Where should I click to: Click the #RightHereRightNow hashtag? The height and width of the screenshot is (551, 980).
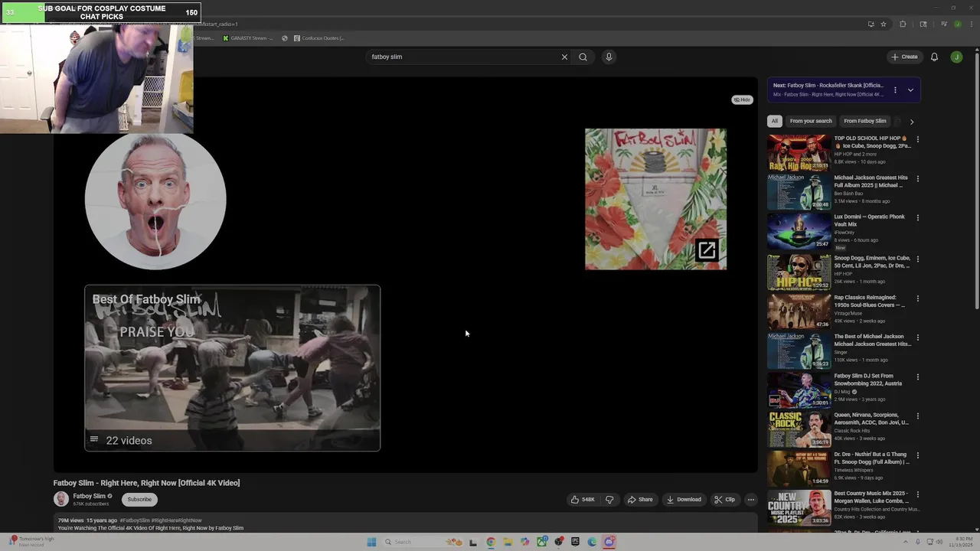(176, 520)
